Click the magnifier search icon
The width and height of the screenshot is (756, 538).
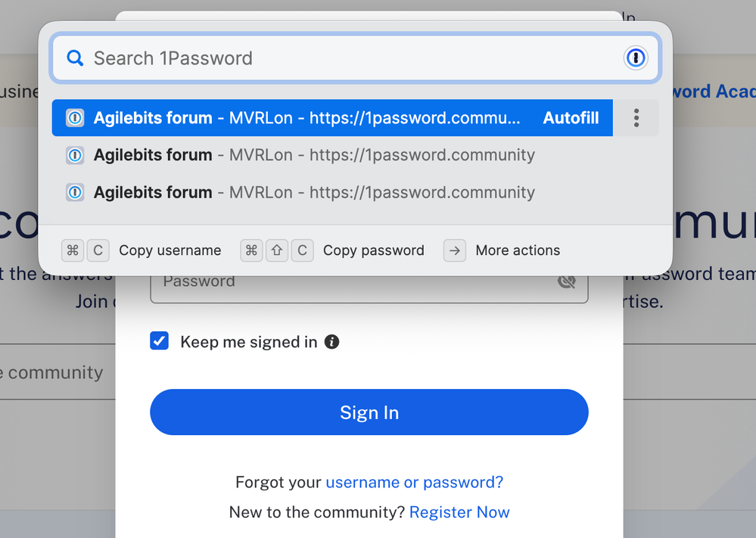point(74,58)
